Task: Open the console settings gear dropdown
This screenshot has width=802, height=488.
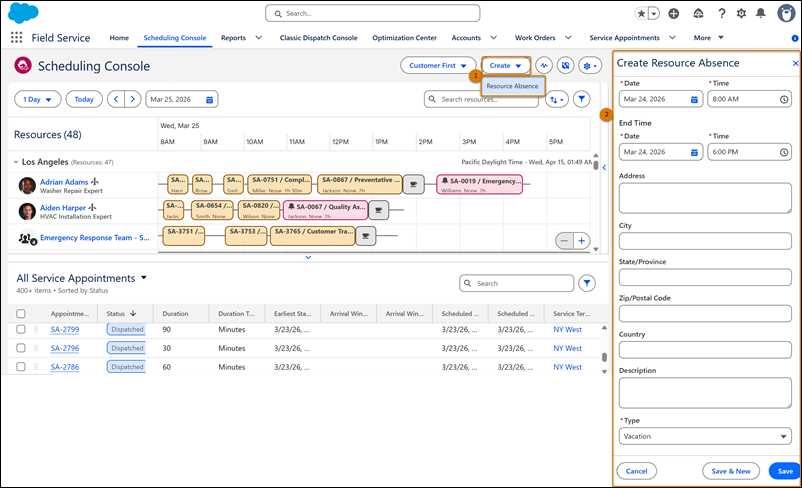Action: (590, 65)
